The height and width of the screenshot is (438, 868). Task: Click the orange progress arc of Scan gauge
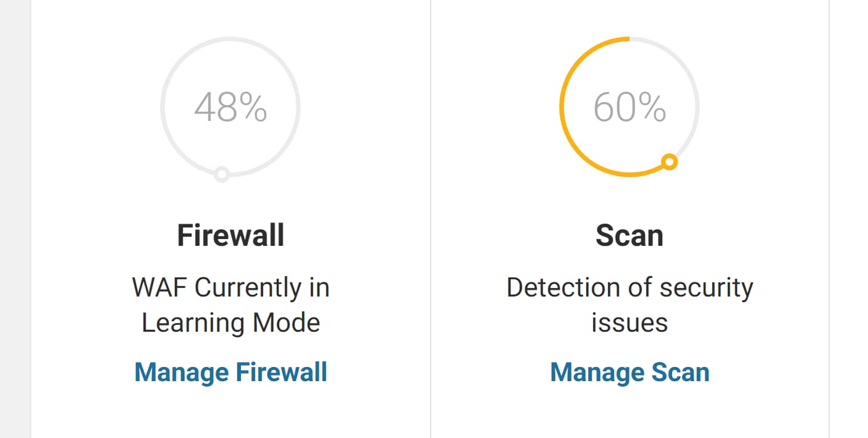click(562, 107)
